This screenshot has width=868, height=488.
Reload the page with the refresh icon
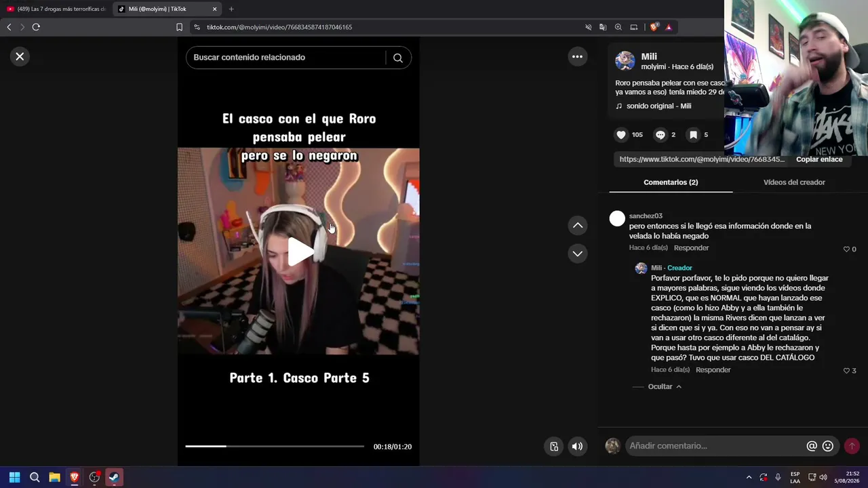pyautogui.click(x=36, y=27)
